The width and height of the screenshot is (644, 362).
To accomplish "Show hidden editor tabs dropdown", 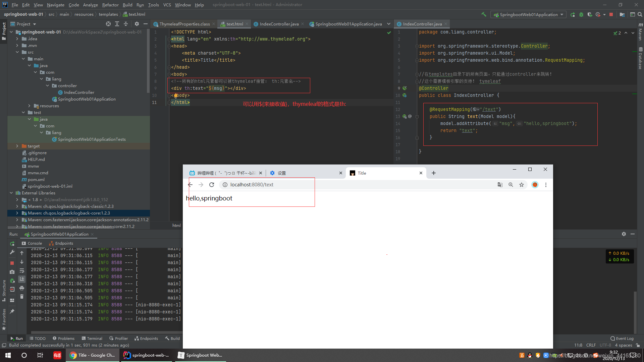I will click(389, 24).
